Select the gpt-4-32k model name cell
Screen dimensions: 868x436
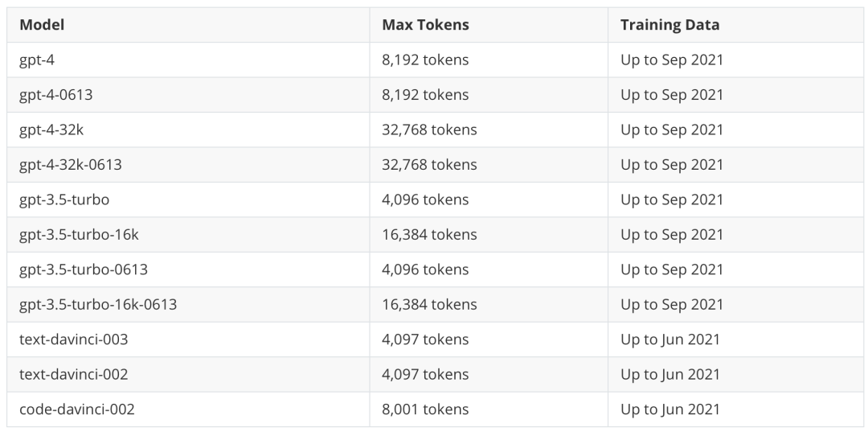pyautogui.click(x=51, y=130)
